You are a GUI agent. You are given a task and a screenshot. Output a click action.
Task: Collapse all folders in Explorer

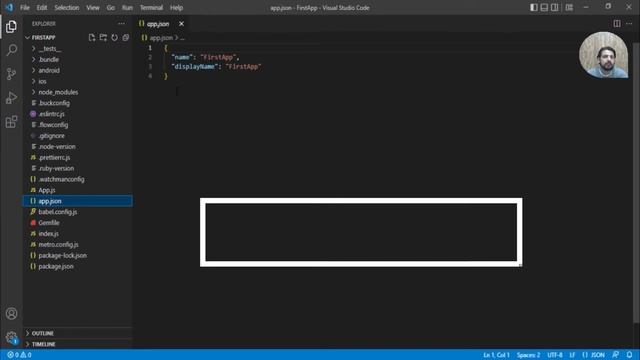[126, 38]
